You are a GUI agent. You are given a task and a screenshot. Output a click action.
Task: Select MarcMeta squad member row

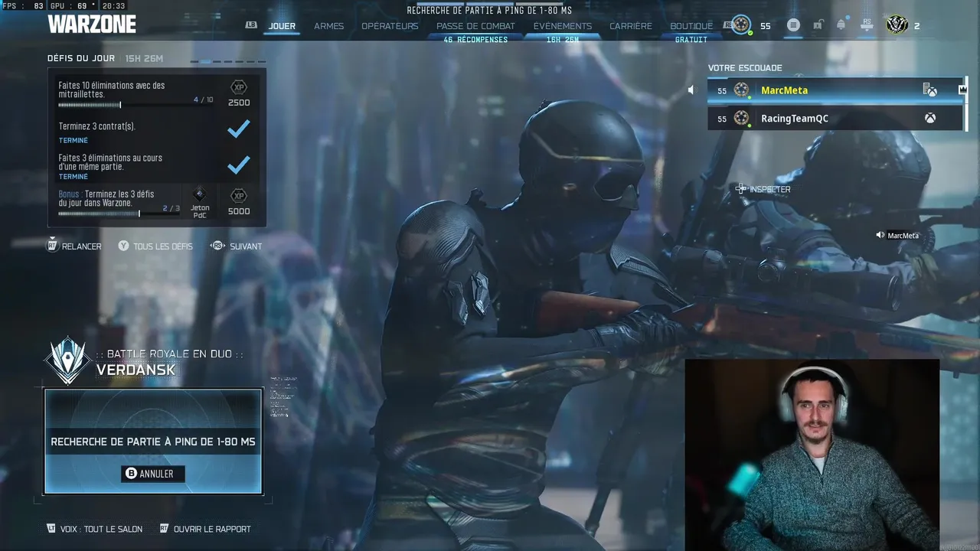pos(835,90)
